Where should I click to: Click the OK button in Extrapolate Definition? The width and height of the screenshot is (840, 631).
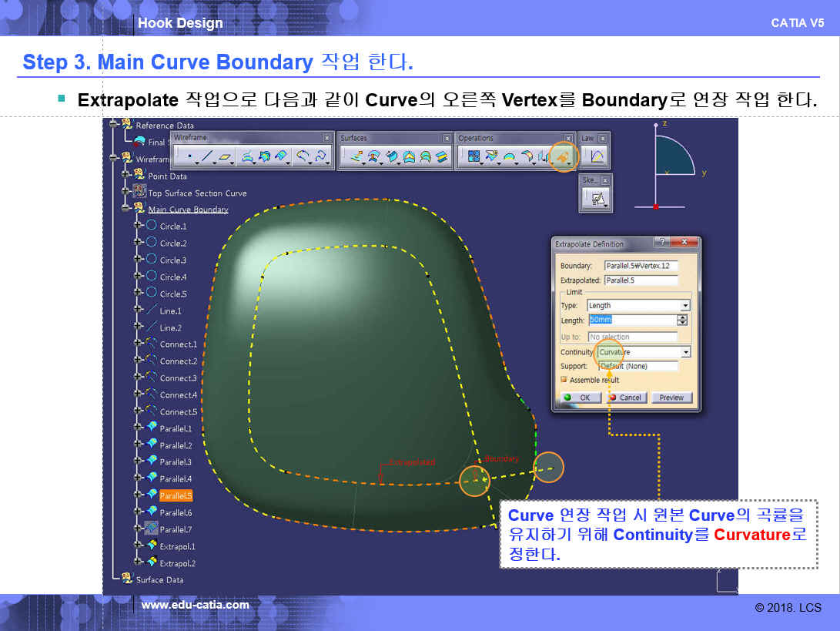coord(580,398)
